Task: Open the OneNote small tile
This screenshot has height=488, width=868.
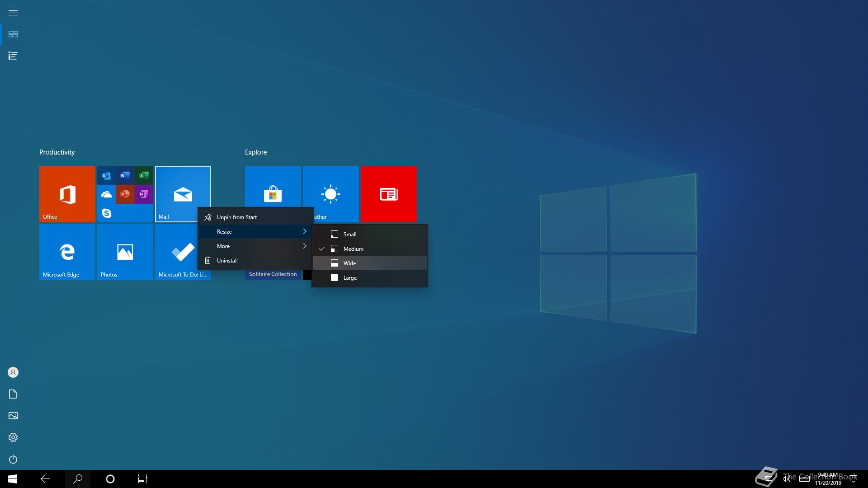Action: coord(144,194)
